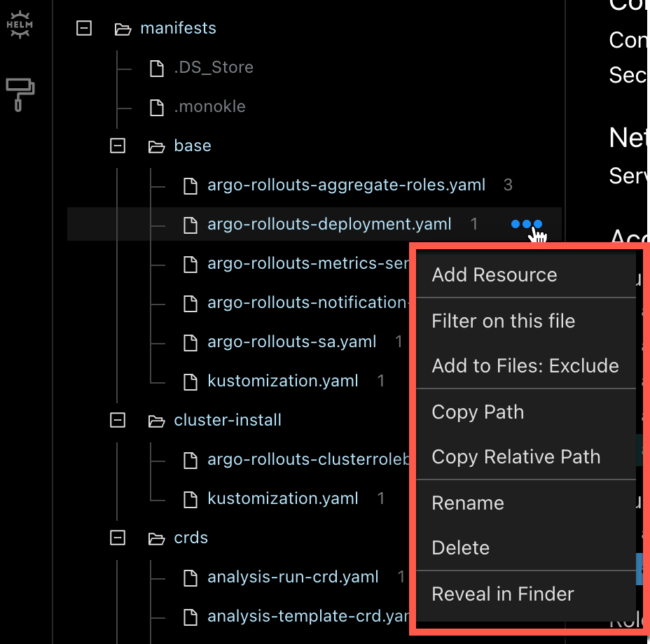Open the three-dot menu for argo-rollouts-deployment.yaml
The image size is (650, 644).
point(527,224)
